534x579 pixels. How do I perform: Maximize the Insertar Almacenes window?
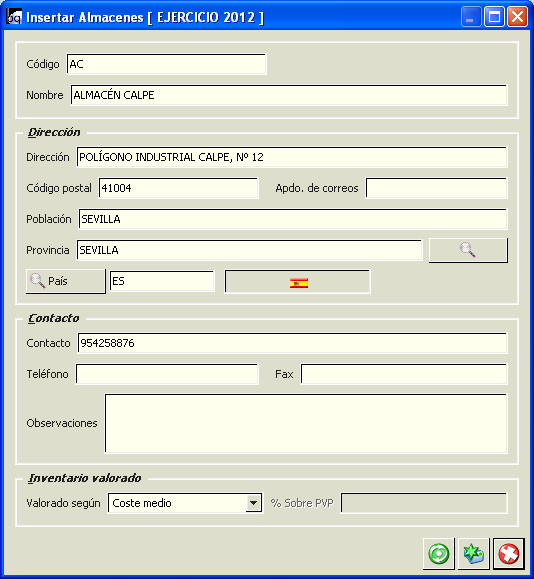[494, 17]
